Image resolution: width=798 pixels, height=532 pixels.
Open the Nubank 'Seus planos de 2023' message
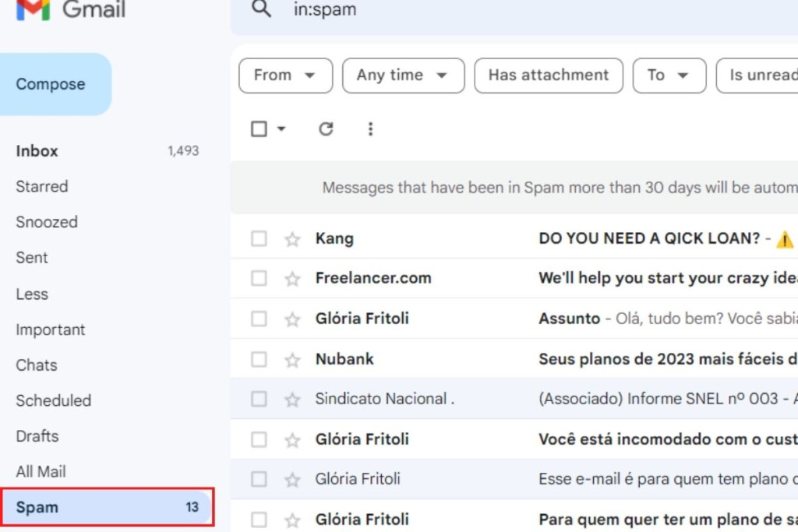tap(514, 359)
